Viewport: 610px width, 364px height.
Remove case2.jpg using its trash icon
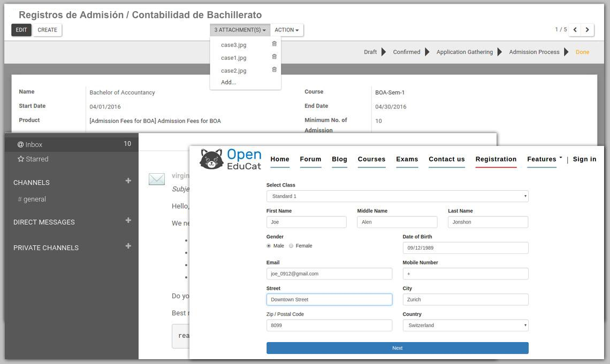274,70
